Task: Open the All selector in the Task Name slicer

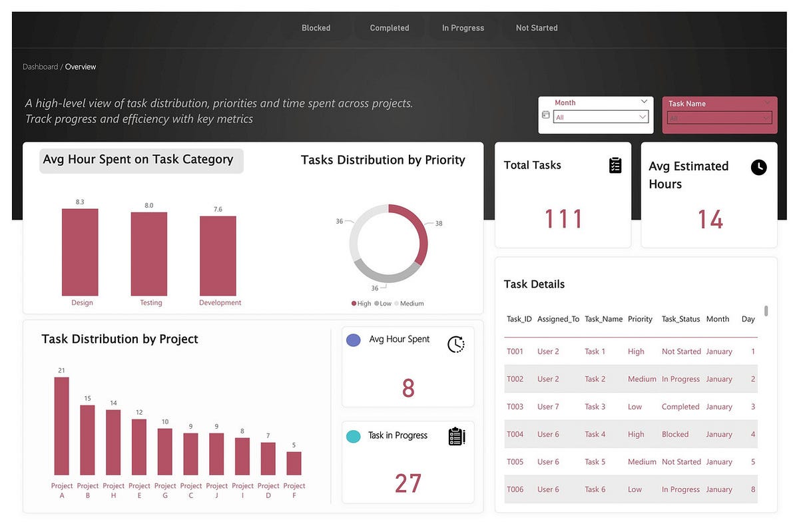Action: [x=718, y=117]
